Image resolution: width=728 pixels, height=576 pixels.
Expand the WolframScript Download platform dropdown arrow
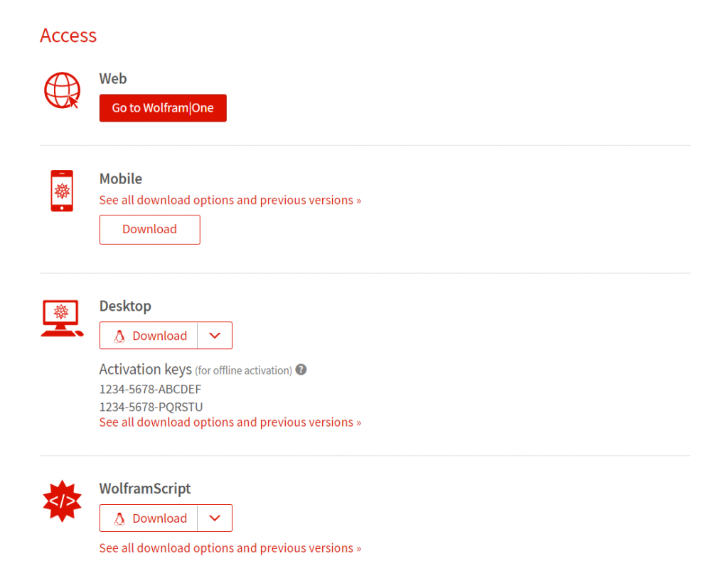(215, 518)
